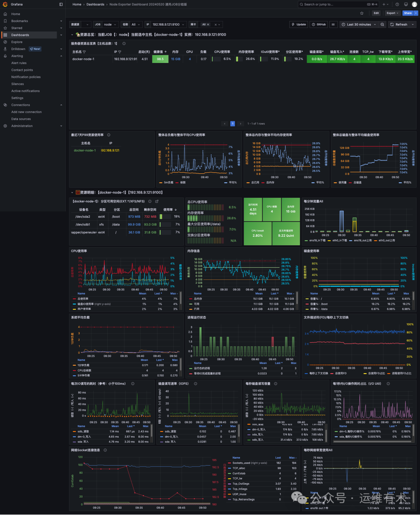This screenshot has height=515, width=420.
Task: Click the help icon in the top bar
Action: pyautogui.click(x=396, y=4)
